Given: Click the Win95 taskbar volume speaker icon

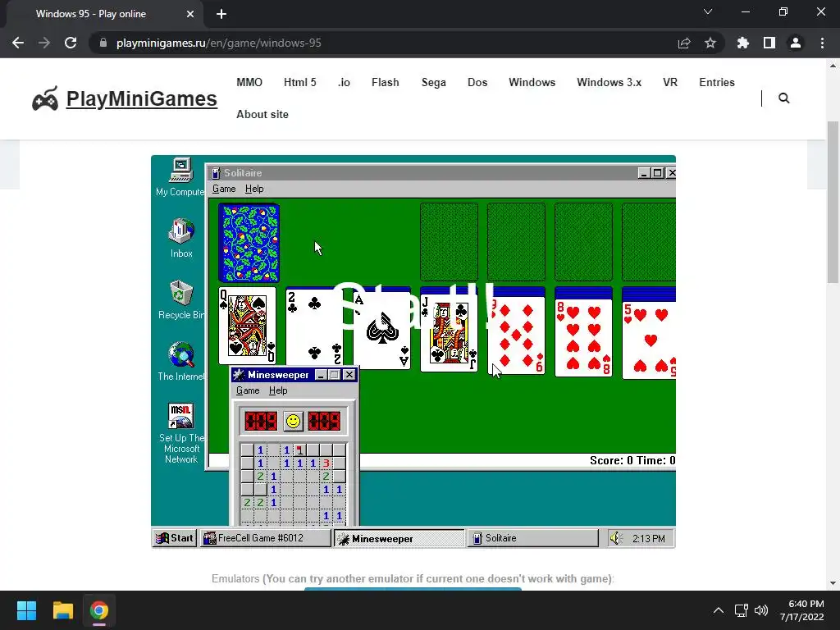Looking at the screenshot, I should tap(616, 538).
